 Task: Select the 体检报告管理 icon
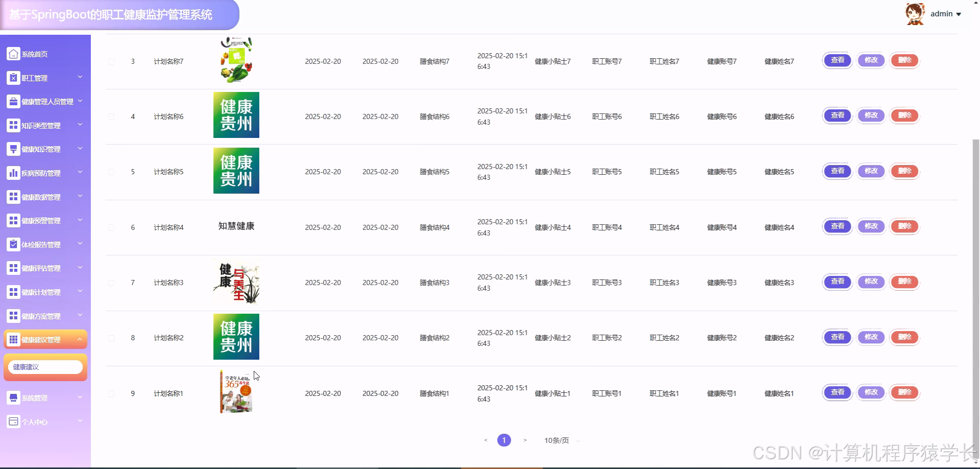point(13,244)
